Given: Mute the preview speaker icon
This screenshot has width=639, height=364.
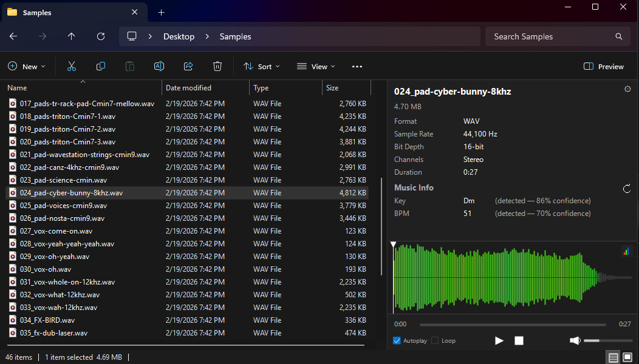Looking at the screenshot, I should (575, 341).
